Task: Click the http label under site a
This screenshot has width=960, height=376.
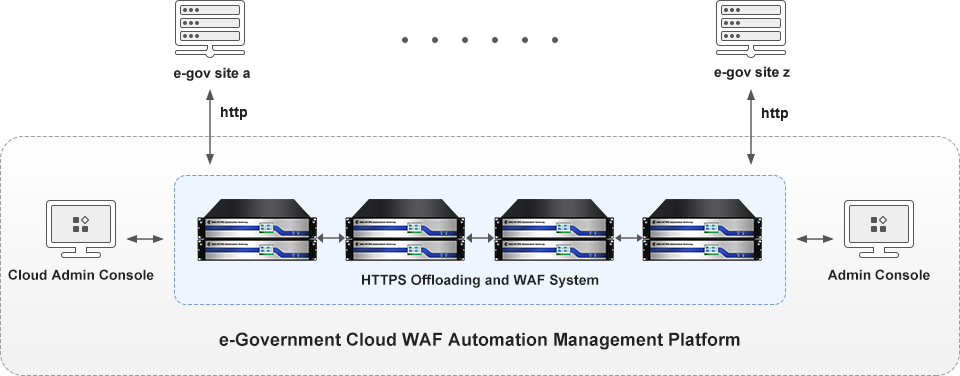Action: coord(234,113)
